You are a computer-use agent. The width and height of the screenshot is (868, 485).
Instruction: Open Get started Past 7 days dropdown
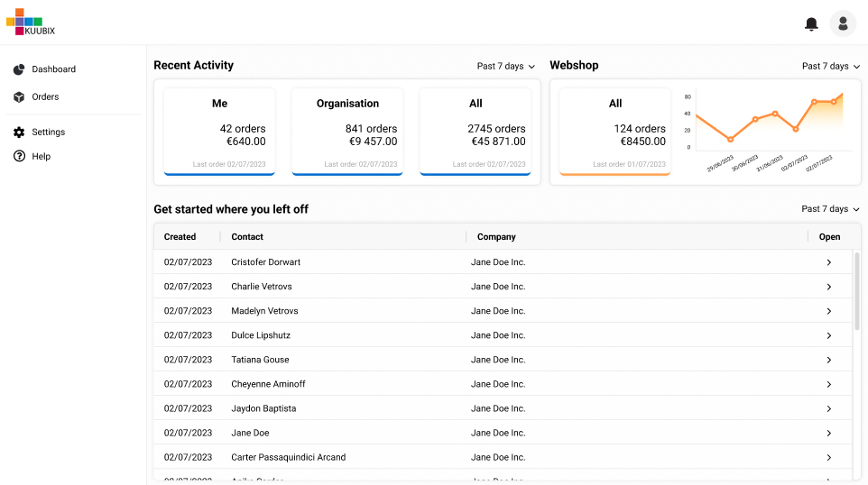point(830,208)
